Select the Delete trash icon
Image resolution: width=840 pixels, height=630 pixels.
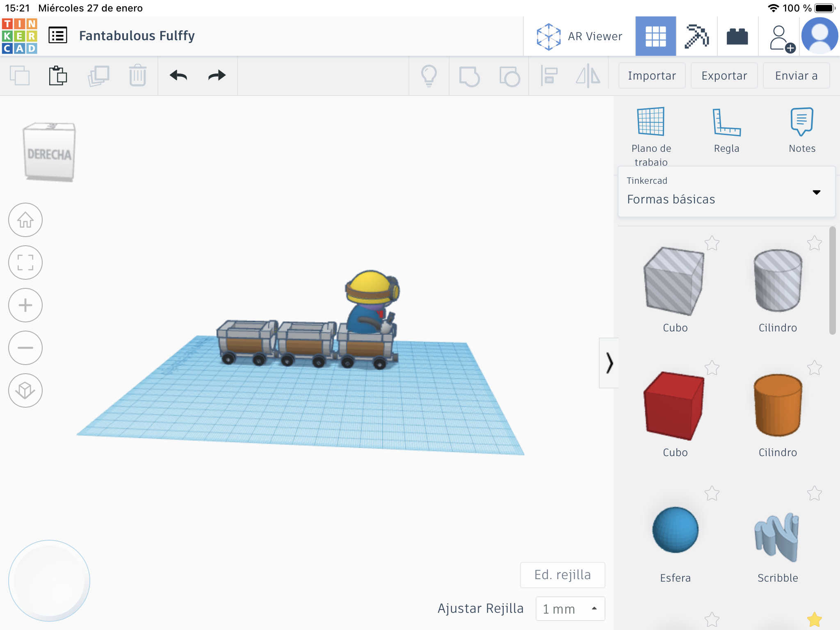tap(137, 75)
